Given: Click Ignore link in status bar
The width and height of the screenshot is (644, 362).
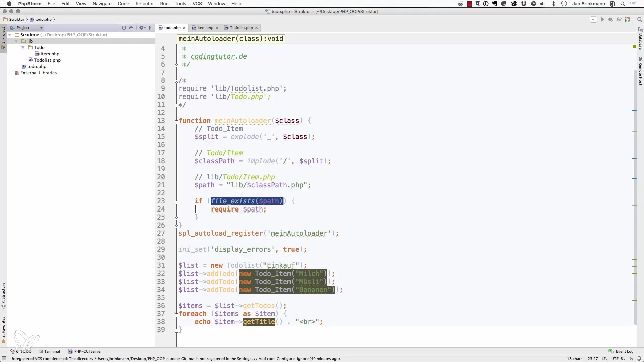Looking at the screenshot, I should coord(302,359).
